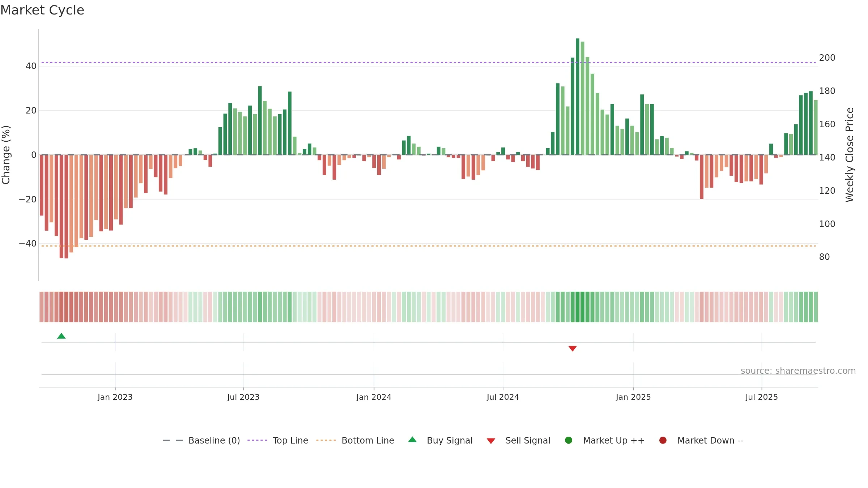Viewport: 868px width, 488px height.
Task: Click the 40 change axis tick label
Action: click(31, 66)
